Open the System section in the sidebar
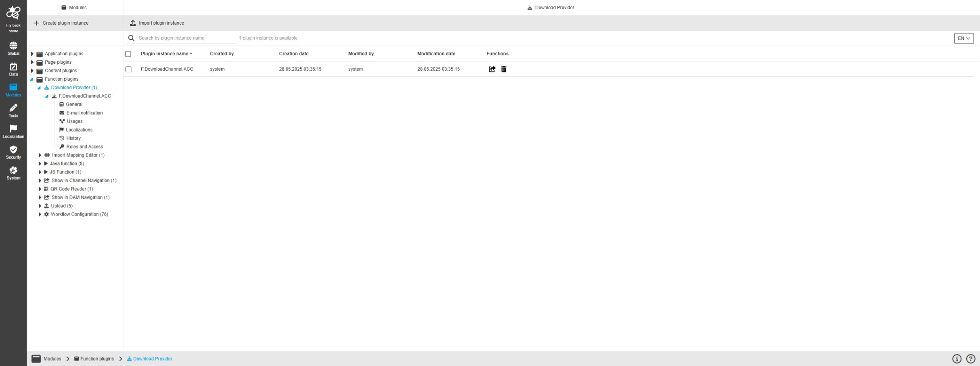Viewport: 980px width, 366px height. (x=13, y=173)
